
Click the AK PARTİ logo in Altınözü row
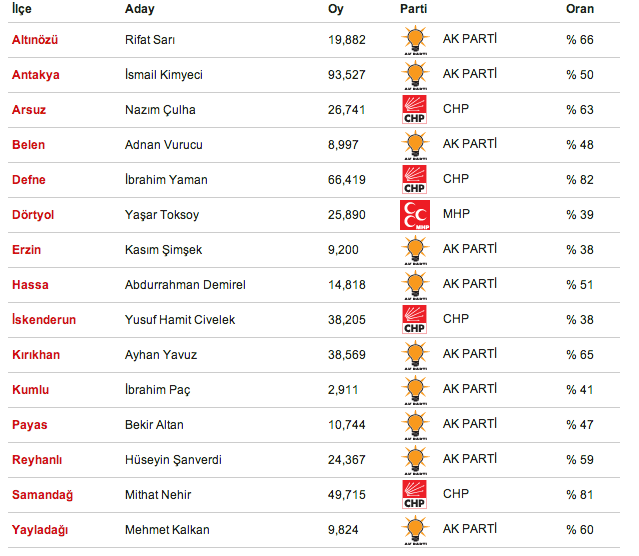tap(414, 40)
